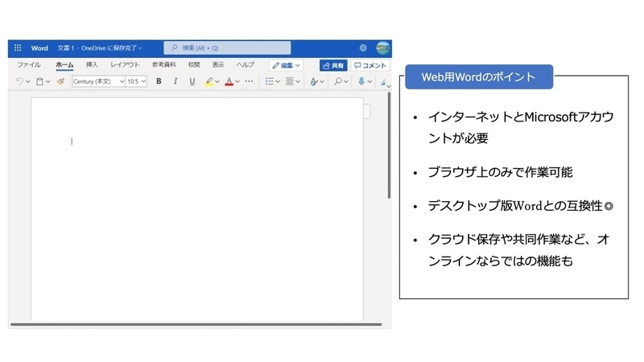Viewport: 644px width, 362px height.
Task: Expand bullet list style chevron
Action: point(278,82)
